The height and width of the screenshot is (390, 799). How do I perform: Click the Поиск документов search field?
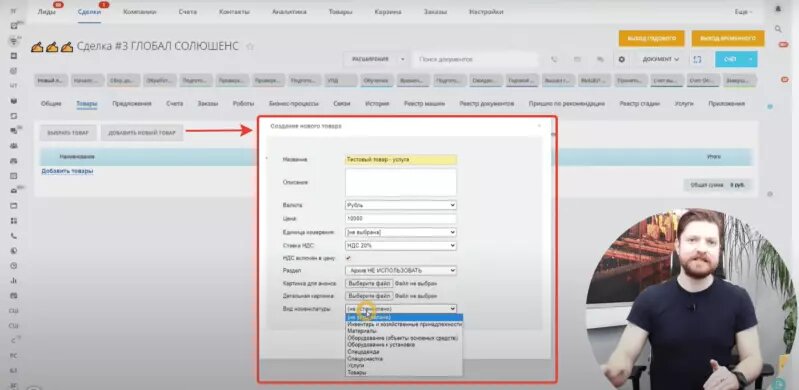pyautogui.click(x=475, y=59)
